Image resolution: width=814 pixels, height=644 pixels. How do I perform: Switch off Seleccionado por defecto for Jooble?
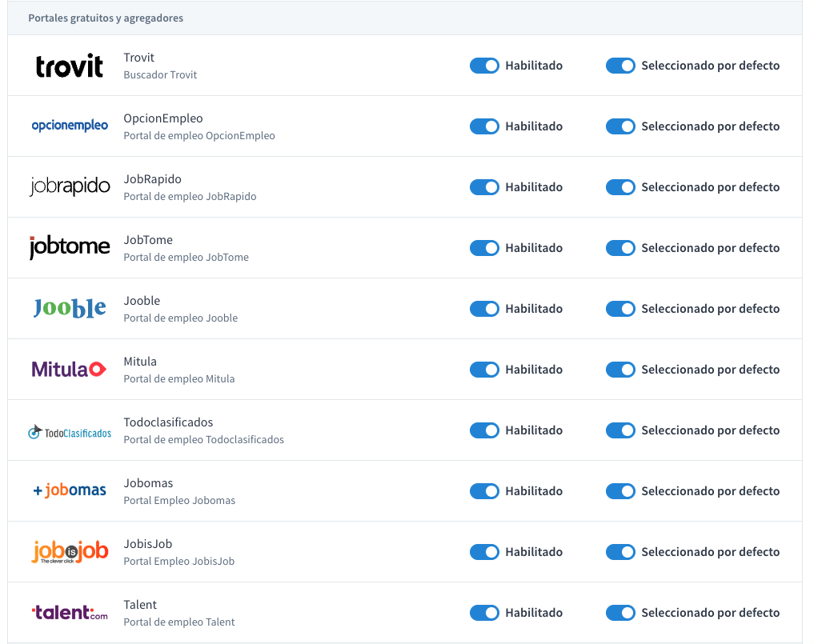pyautogui.click(x=620, y=309)
